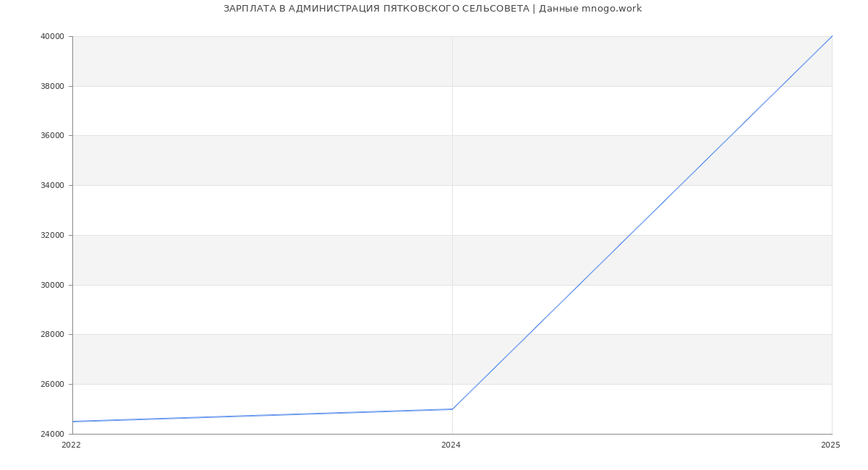Select the 30000 y-axis label
The width and height of the screenshot is (868, 470).
[x=52, y=285]
